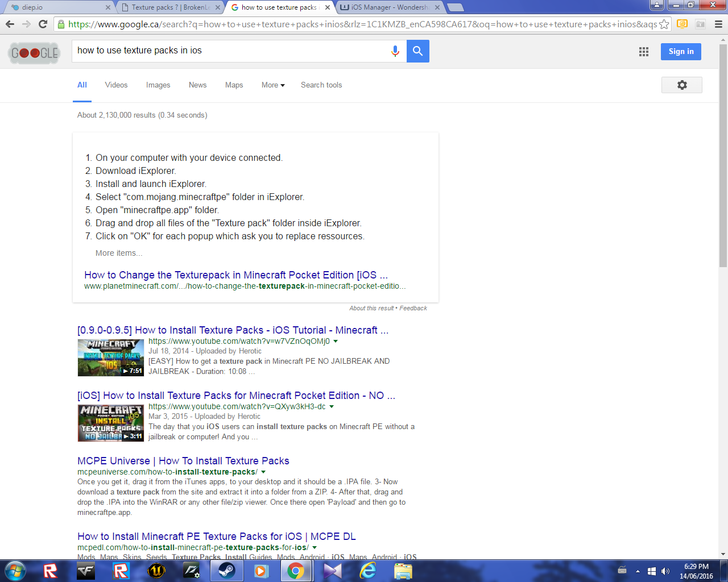Click the taskbar clock showing 6:29 PM
The height and width of the screenshot is (582, 728).
pos(696,571)
